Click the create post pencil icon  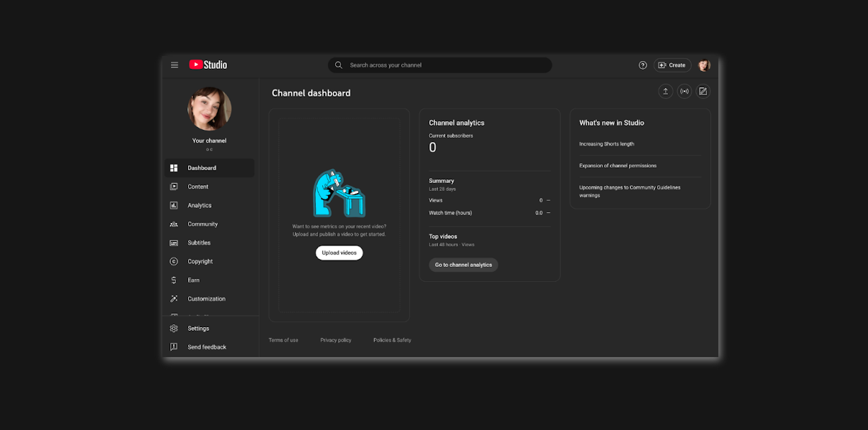pyautogui.click(x=703, y=91)
